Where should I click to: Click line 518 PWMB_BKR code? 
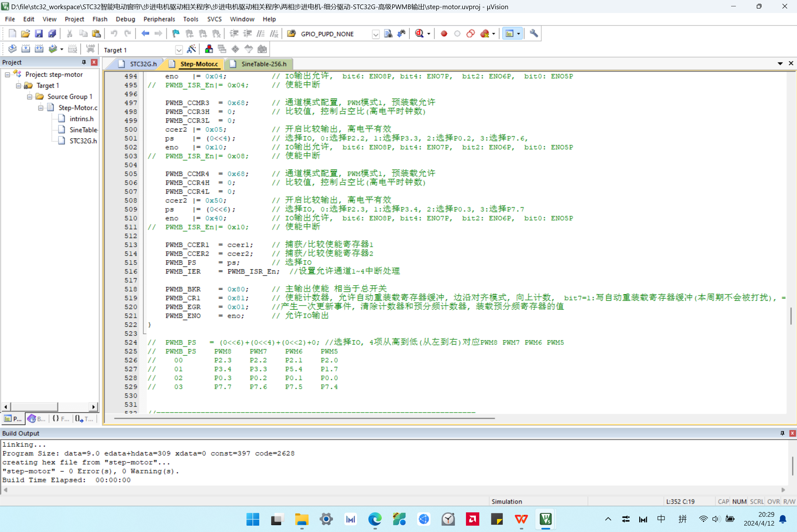coord(207,289)
